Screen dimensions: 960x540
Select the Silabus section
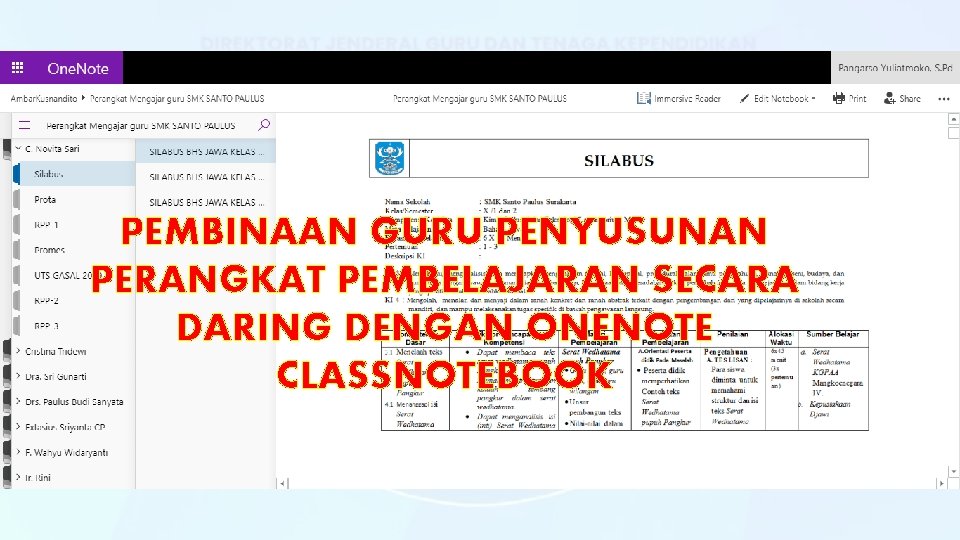coord(74,174)
